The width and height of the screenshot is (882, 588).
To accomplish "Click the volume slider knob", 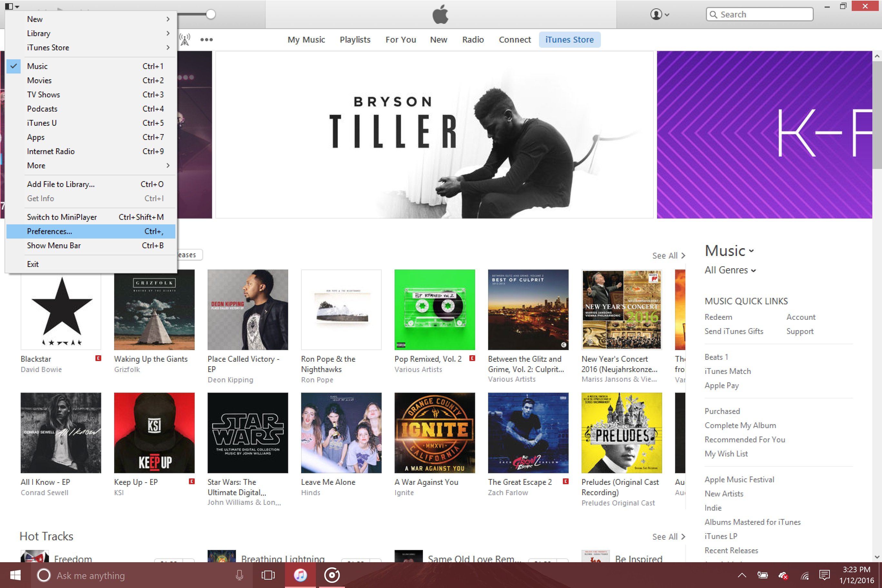I will (211, 15).
